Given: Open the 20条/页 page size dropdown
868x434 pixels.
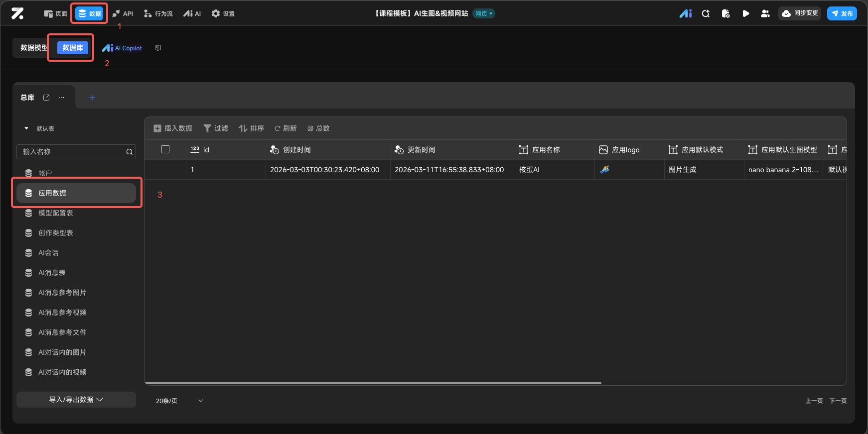Looking at the screenshot, I should pyautogui.click(x=179, y=401).
